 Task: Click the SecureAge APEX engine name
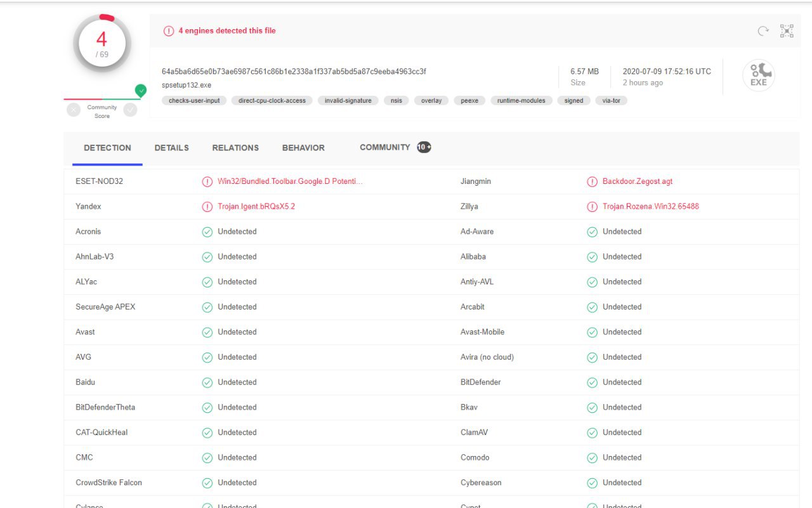[105, 307]
